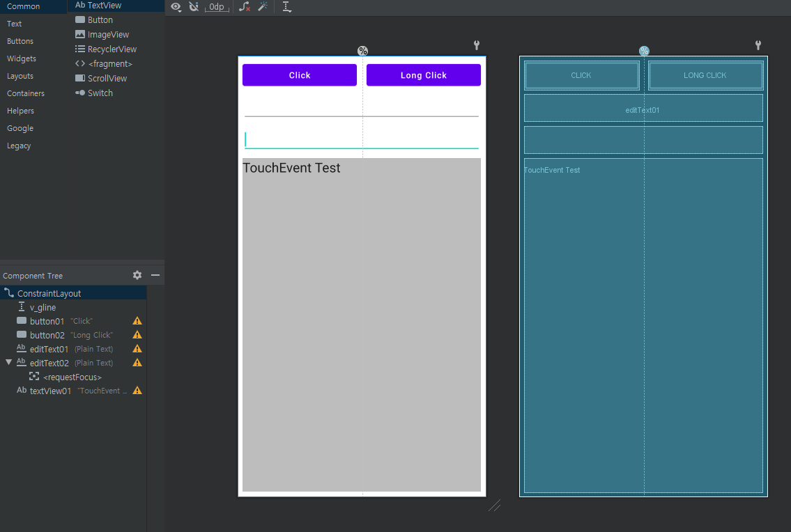
Task: Open the Legacy palette category
Action: pos(33,146)
